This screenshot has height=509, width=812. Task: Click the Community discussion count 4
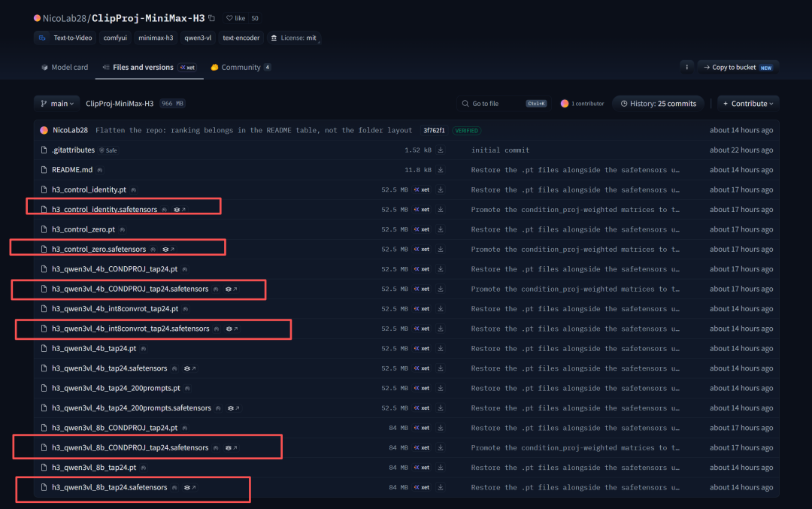(x=267, y=68)
